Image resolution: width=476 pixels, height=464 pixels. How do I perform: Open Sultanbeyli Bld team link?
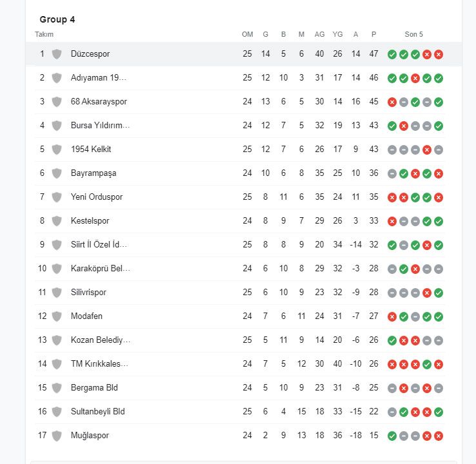[98, 412]
